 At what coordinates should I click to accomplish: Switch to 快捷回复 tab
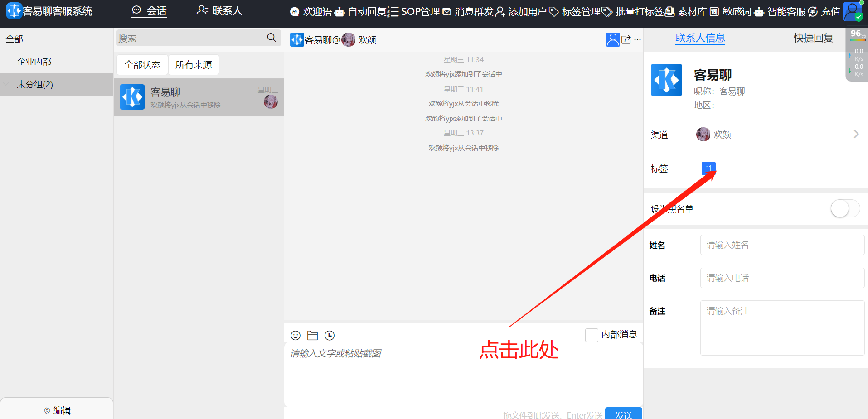tap(814, 38)
